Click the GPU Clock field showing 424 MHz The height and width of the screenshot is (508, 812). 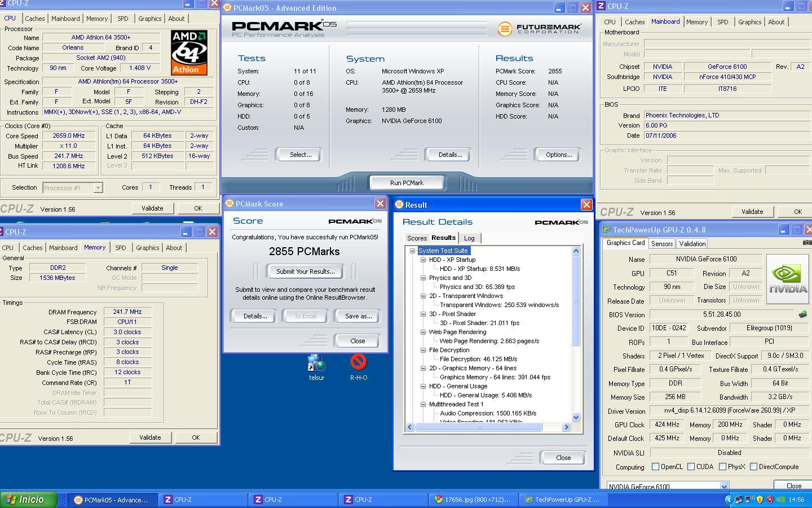pos(667,424)
